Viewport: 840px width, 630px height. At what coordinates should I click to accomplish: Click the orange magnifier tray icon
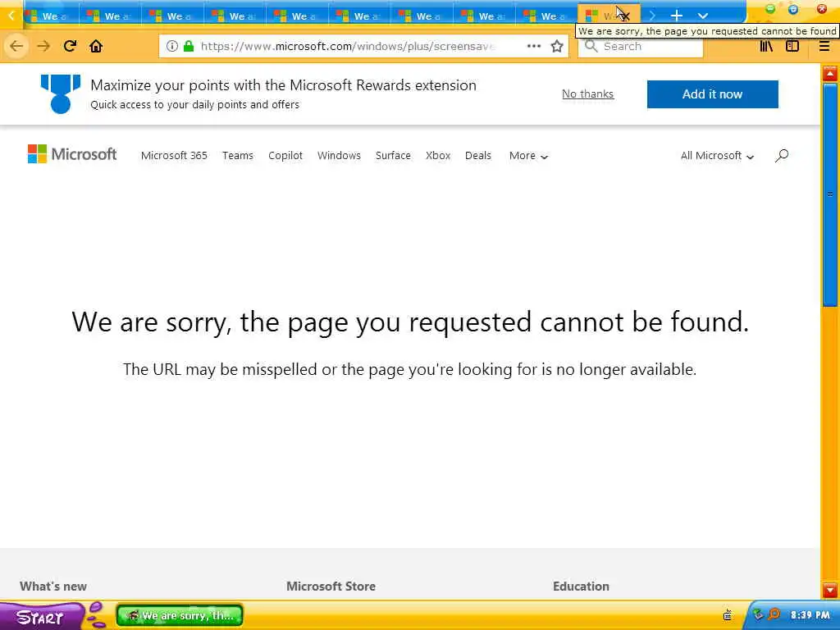click(774, 614)
